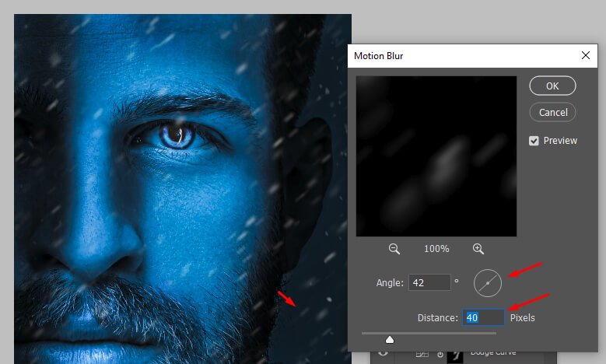Viewport: 606px width, 364px height.
Task: Toggle the Preview checkbox
Action: coord(534,141)
